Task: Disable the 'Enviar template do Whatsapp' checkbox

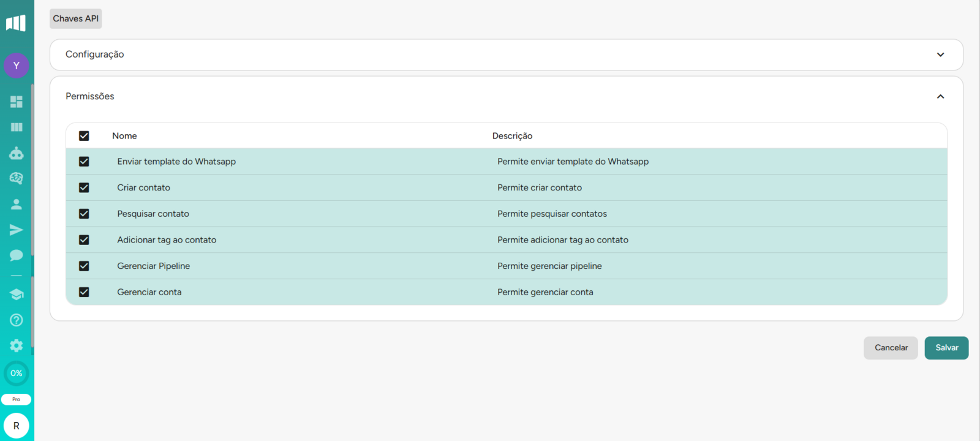Action: (x=84, y=162)
